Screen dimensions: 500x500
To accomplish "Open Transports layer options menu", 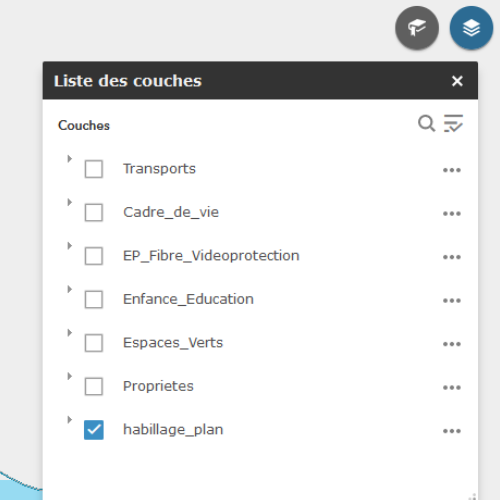I will 452,170.
